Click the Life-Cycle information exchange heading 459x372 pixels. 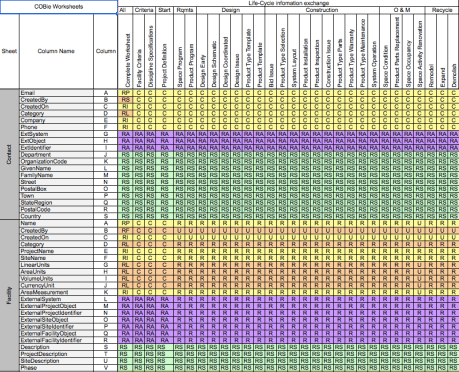(x=288, y=3)
